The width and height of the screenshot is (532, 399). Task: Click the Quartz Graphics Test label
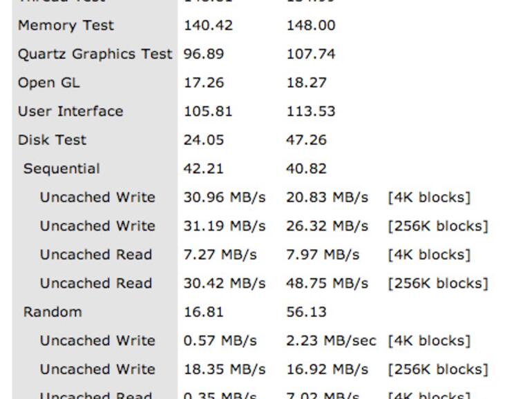tap(95, 54)
